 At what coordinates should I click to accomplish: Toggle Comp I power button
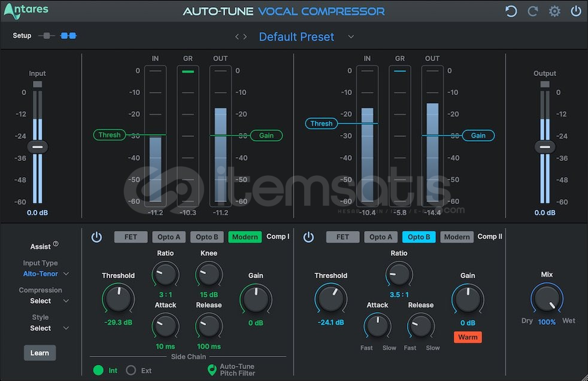(x=96, y=237)
